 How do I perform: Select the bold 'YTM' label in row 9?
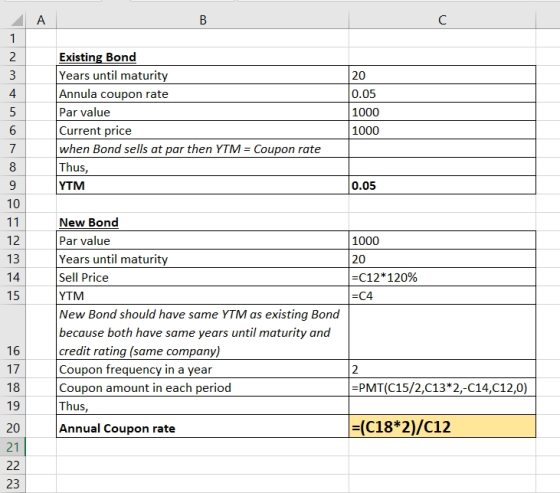click(202, 185)
